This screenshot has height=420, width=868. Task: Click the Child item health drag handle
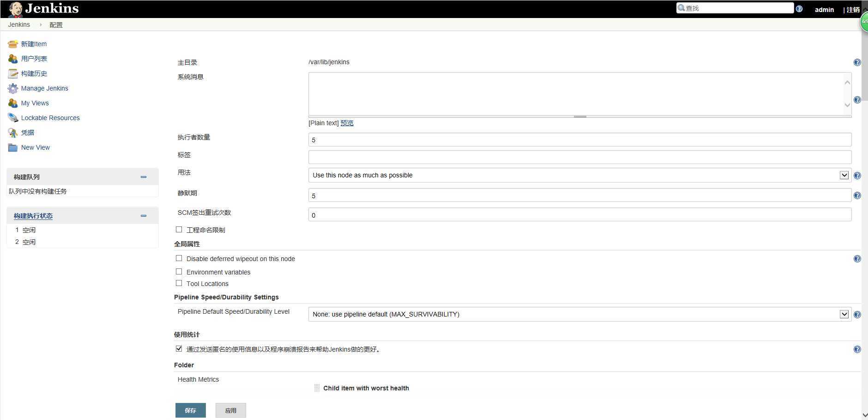317,388
